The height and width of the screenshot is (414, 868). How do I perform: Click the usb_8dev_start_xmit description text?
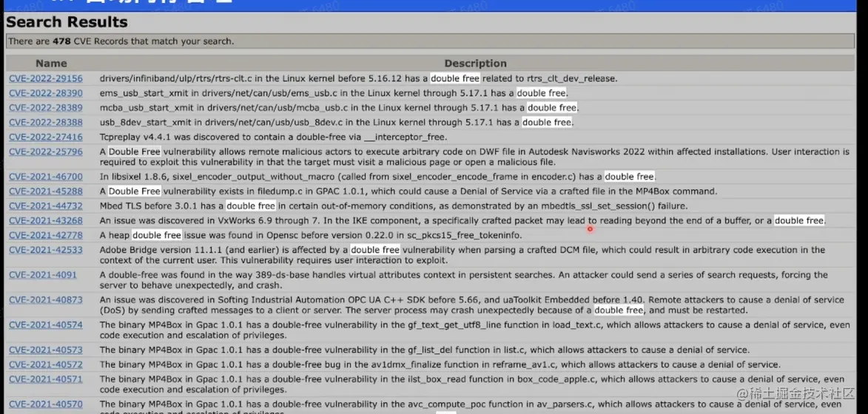point(337,122)
